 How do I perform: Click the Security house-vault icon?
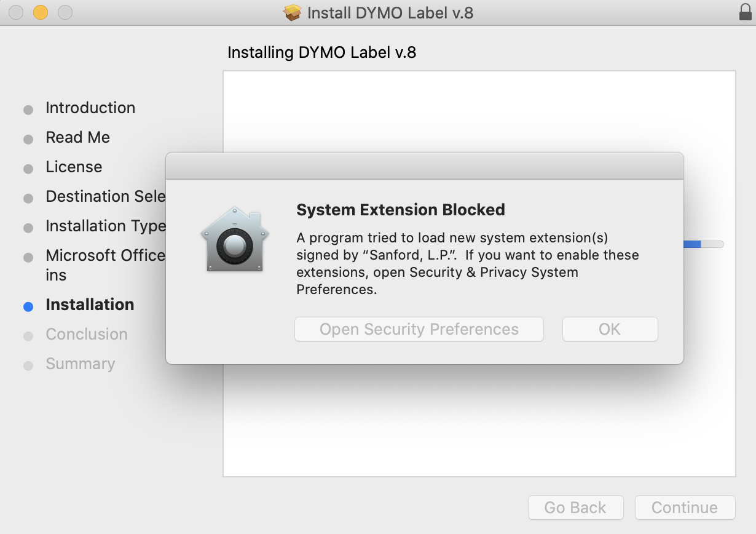click(x=234, y=240)
